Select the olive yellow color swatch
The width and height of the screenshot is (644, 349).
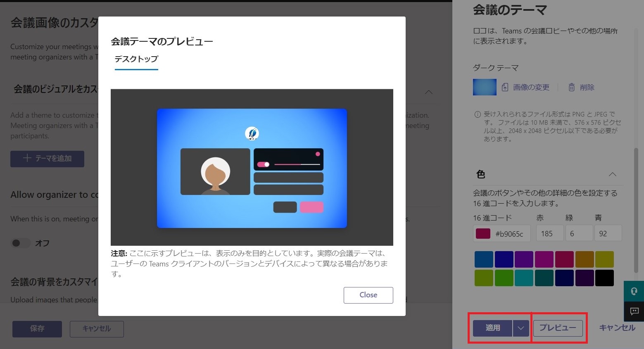point(604,259)
